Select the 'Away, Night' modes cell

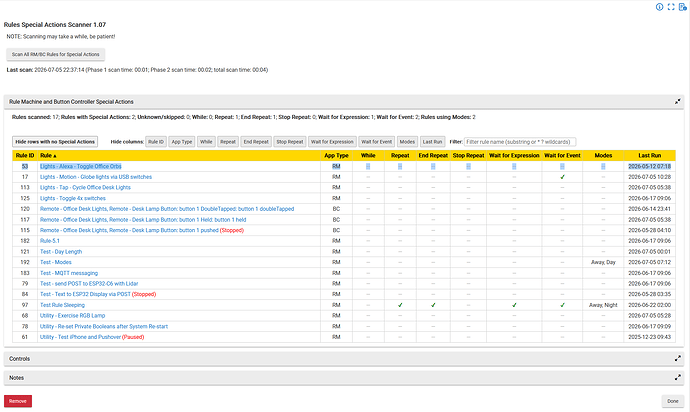603,305
